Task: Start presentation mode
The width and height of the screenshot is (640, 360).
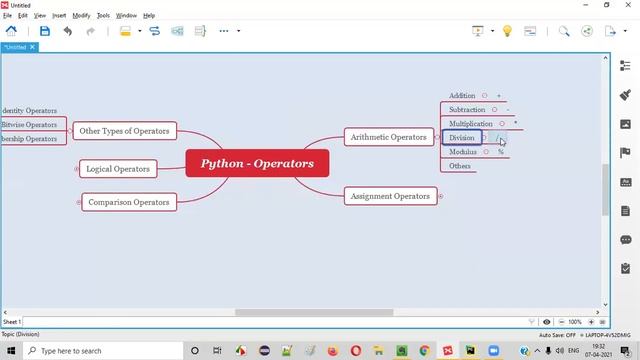Action: click(478, 31)
